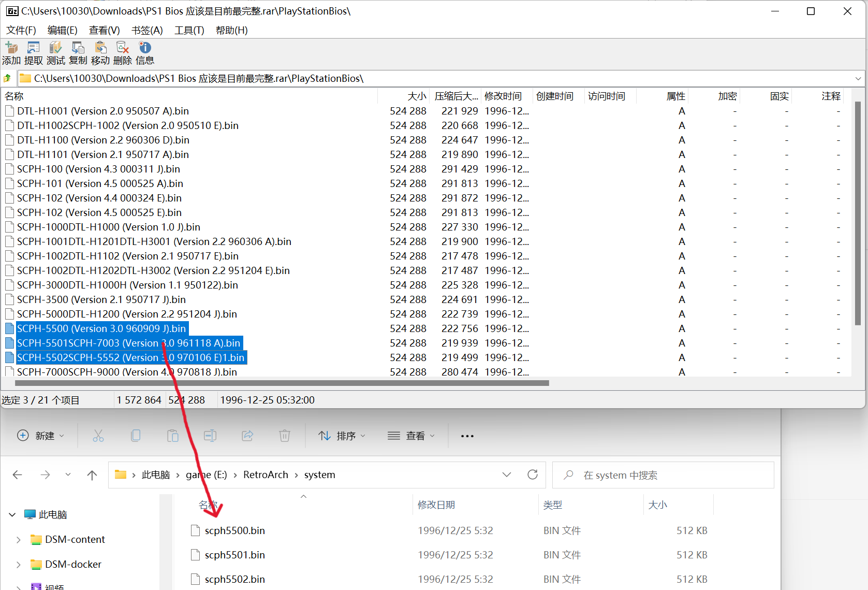Open the Sort (排序) dropdown
The height and width of the screenshot is (590, 868).
point(342,436)
